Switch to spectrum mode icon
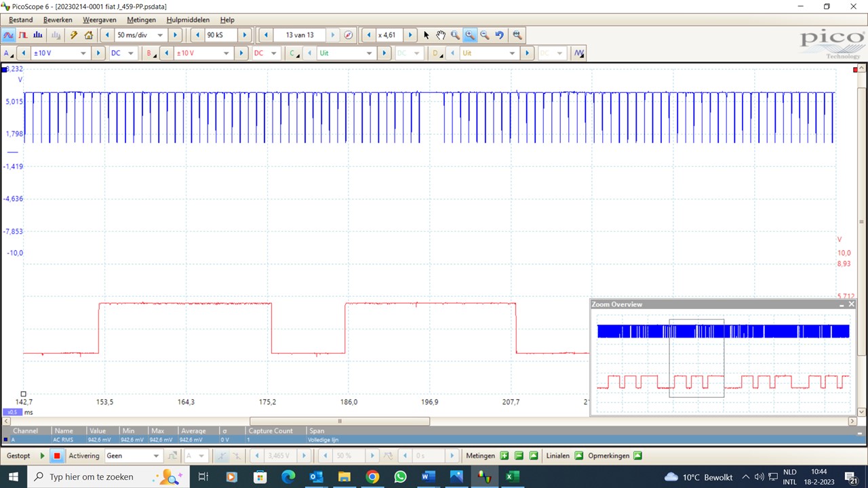Viewport: 868px width, 488px height. (x=38, y=35)
